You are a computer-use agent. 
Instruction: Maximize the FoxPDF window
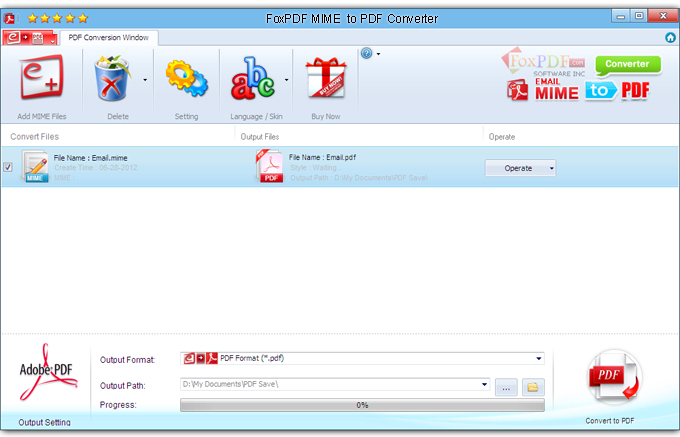(x=639, y=16)
